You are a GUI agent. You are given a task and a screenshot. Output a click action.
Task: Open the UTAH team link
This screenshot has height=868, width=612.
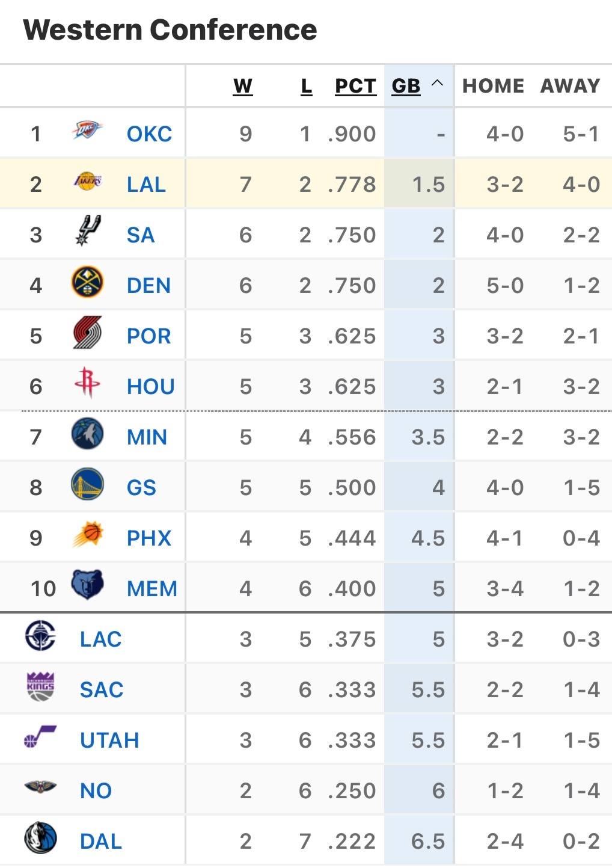tap(109, 740)
